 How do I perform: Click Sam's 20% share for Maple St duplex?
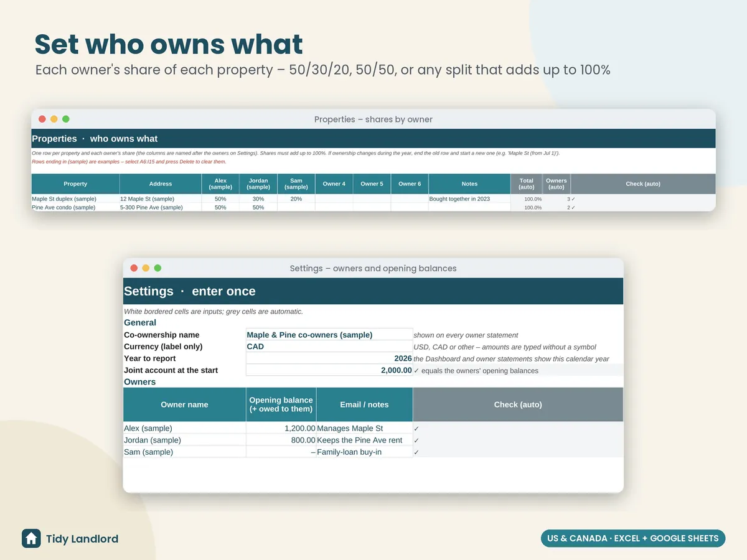click(x=296, y=199)
